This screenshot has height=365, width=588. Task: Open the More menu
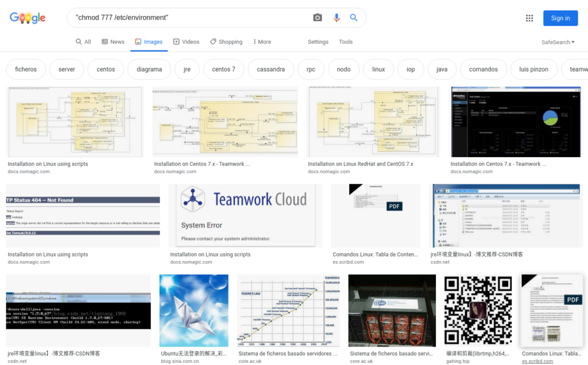click(x=262, y=41)
